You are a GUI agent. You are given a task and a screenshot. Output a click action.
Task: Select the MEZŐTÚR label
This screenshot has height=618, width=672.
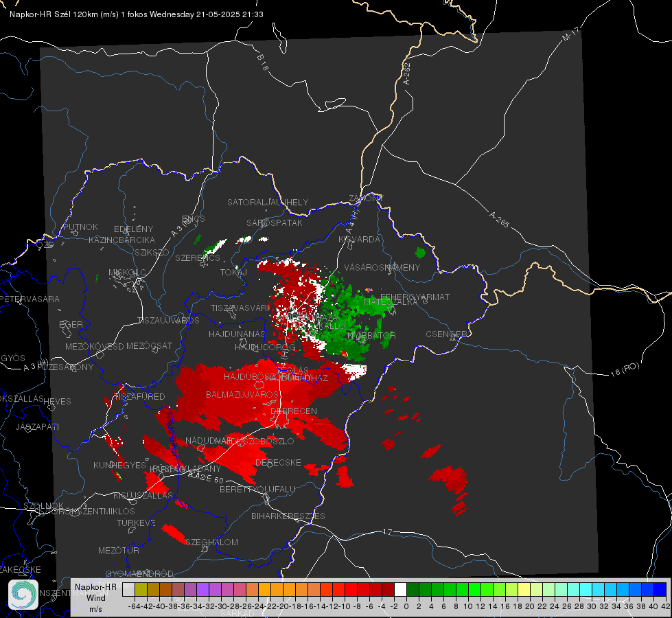(x=119, y=550)
